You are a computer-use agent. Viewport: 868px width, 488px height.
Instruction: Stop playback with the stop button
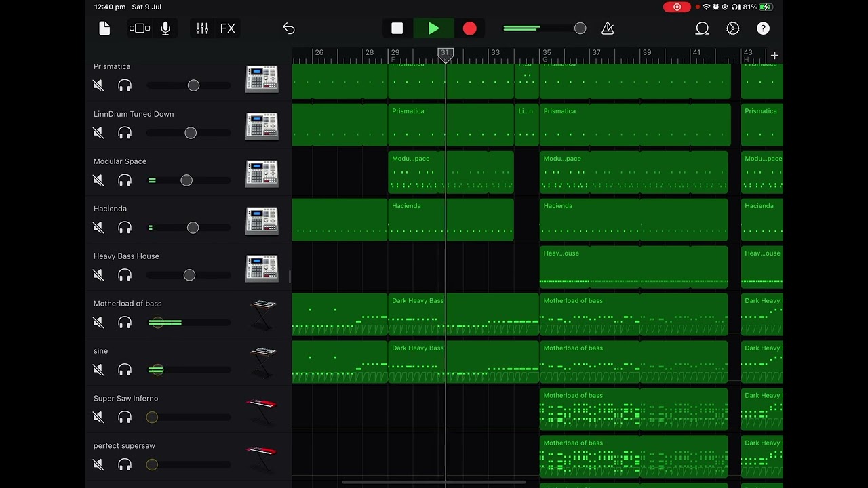tap(397, 28)
